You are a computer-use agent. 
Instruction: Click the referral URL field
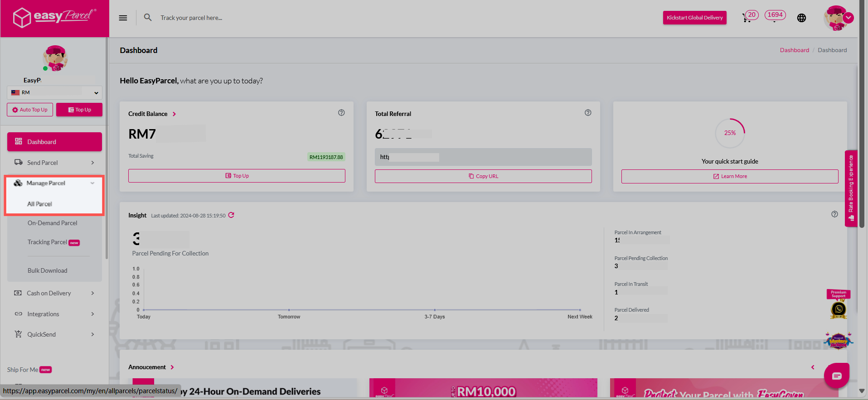click(483, 157)
